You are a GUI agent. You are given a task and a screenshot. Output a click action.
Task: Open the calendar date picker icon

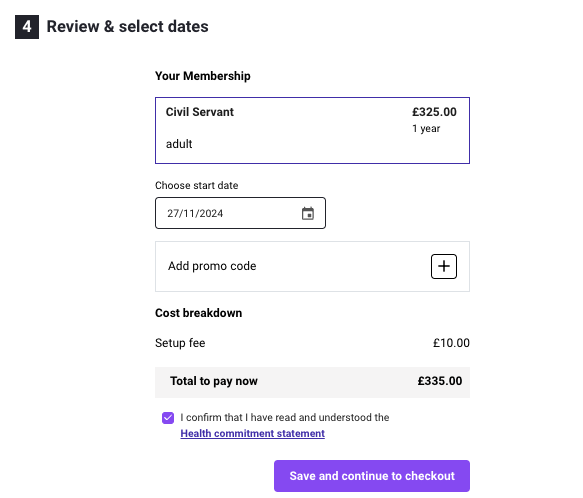(307, 213)
